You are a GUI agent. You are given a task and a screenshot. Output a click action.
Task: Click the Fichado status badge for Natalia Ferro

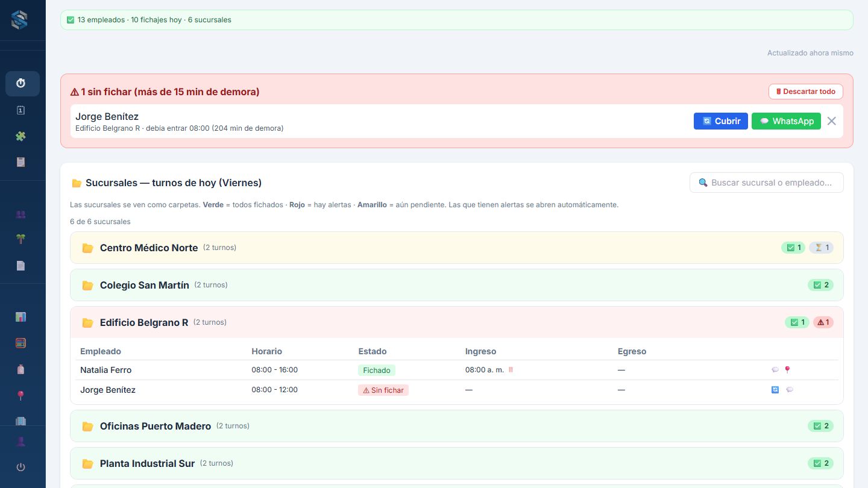377,371
